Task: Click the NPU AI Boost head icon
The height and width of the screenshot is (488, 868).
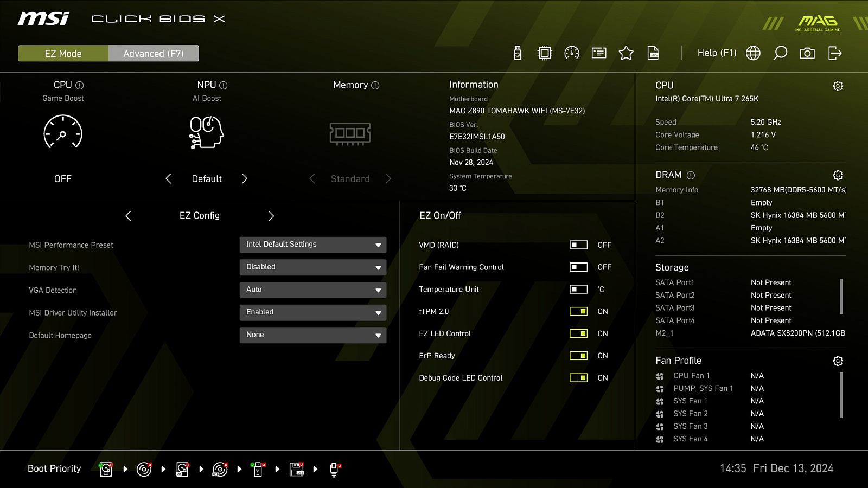Action: (207, 132)
